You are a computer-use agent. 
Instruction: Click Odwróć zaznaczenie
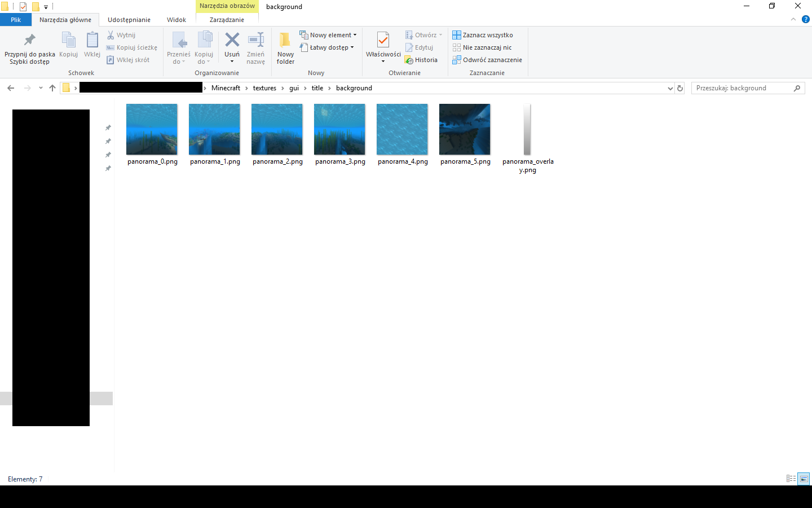point(487,60)
